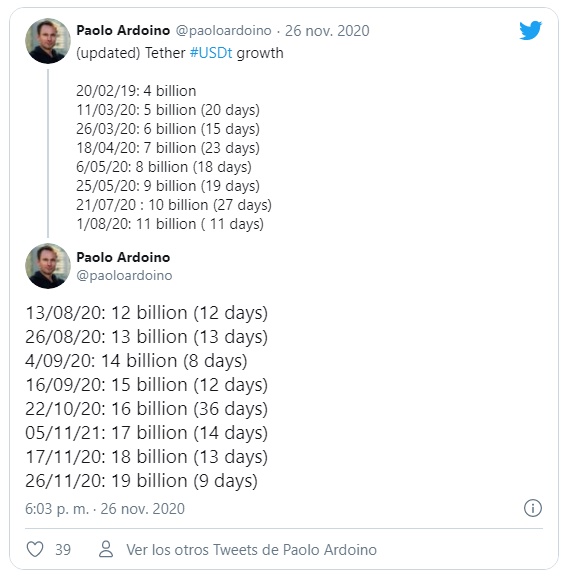Click the person icon beside Ver los otros Tweets
The image size is (569, 583).
tap(106, 549)
